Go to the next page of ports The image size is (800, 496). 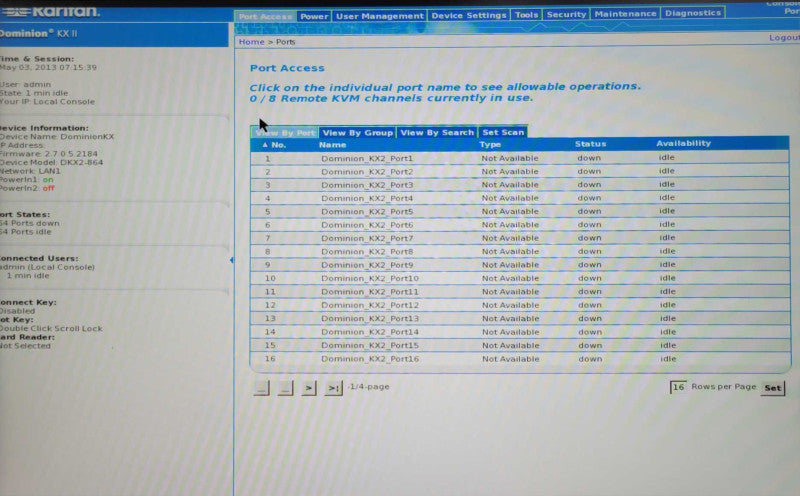pyautogui.click(x=309, y=388)
